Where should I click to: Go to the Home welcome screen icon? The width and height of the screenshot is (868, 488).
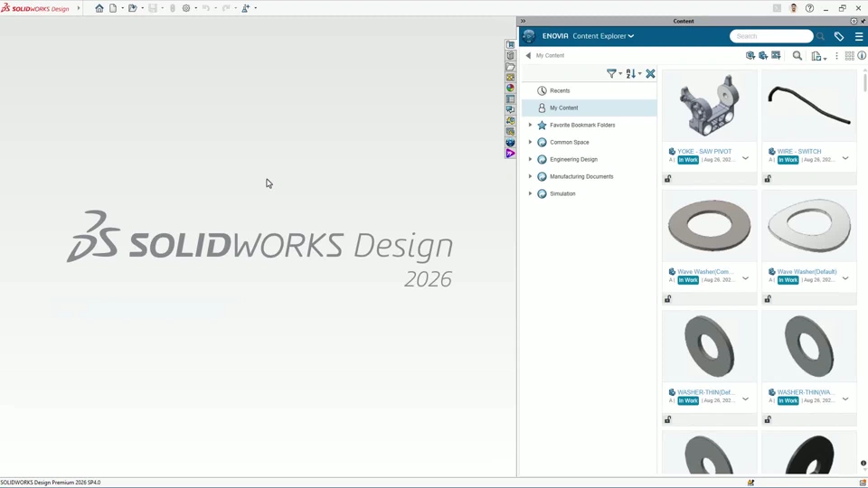point(99,8)
